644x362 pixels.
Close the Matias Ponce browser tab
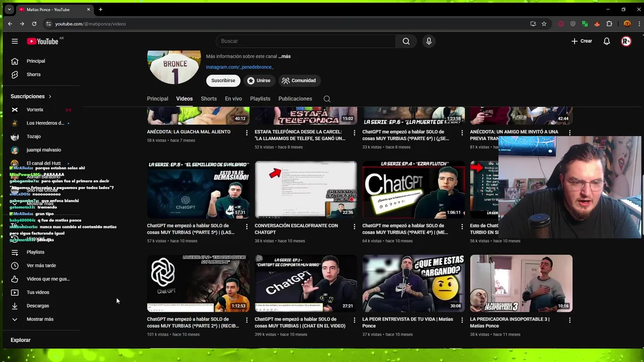click(x=89, y=10)
